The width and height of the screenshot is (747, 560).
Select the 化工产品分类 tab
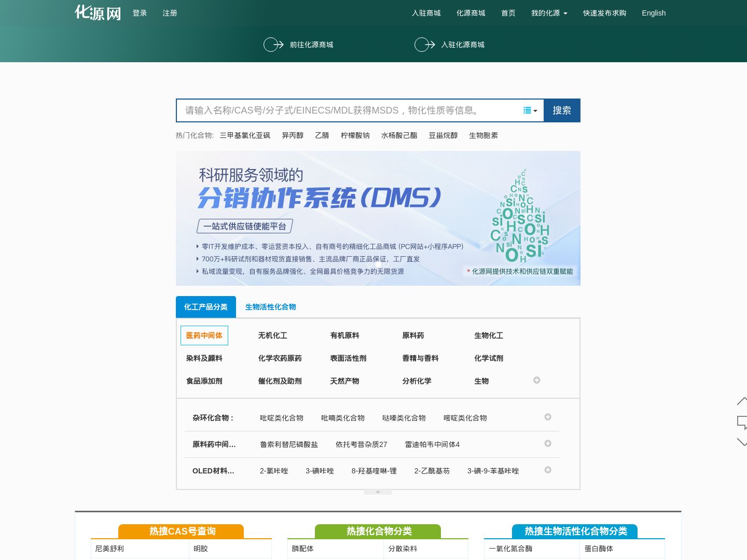(x=206, y=307)
